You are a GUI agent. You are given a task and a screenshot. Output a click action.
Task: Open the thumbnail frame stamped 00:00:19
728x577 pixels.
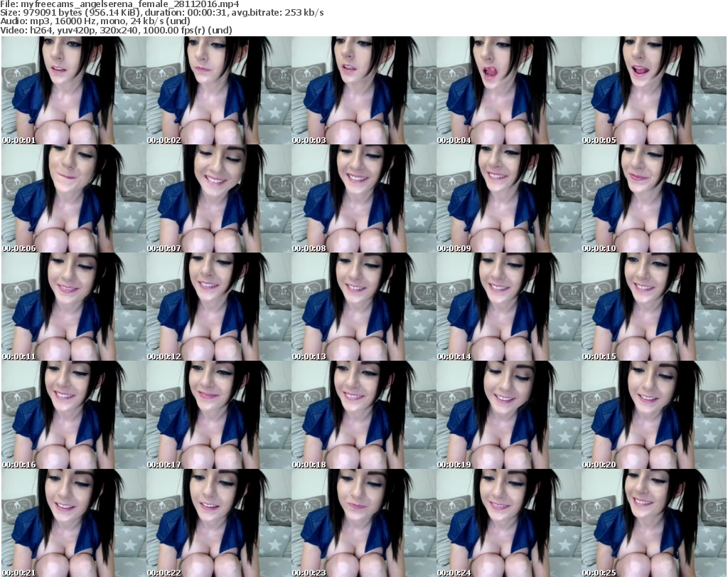(x=509, y=415)
